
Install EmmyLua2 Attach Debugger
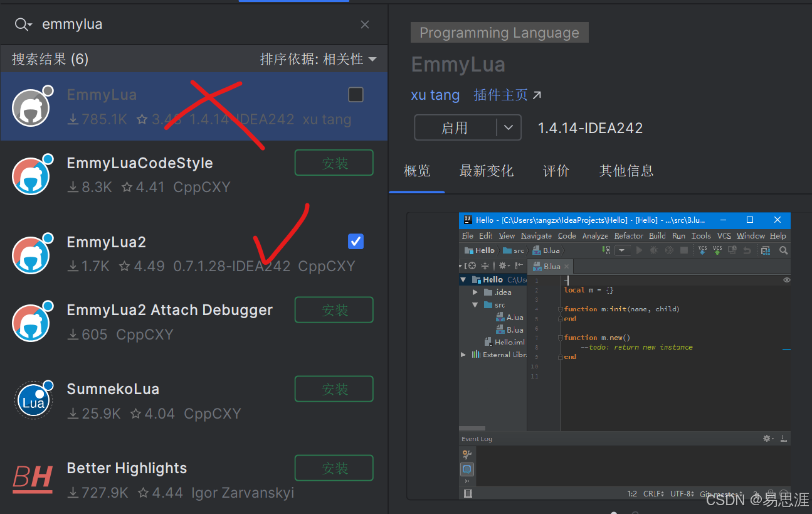tap(334, 310)
